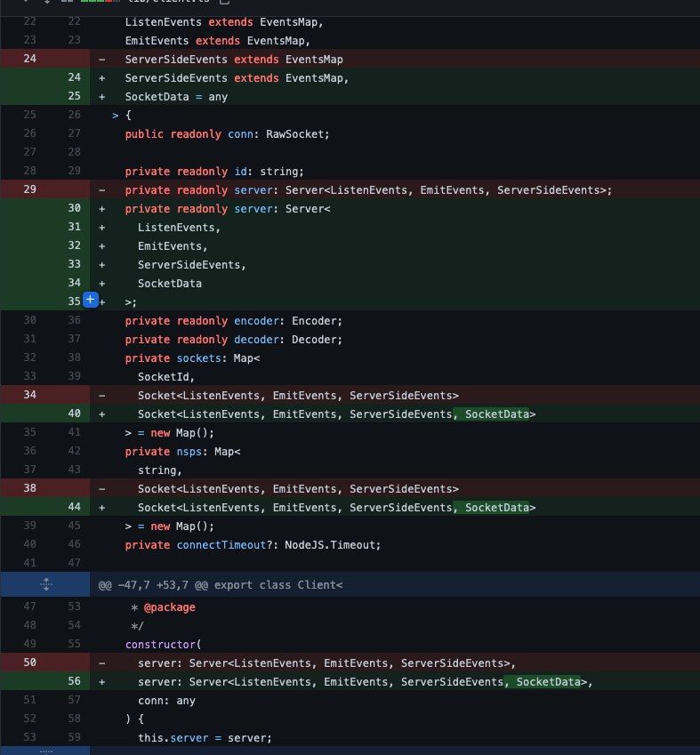Screen dimensions: 700x755
Task: Click added Socket<..., SocketData> line at new line 44
Action: coord(337,508)
